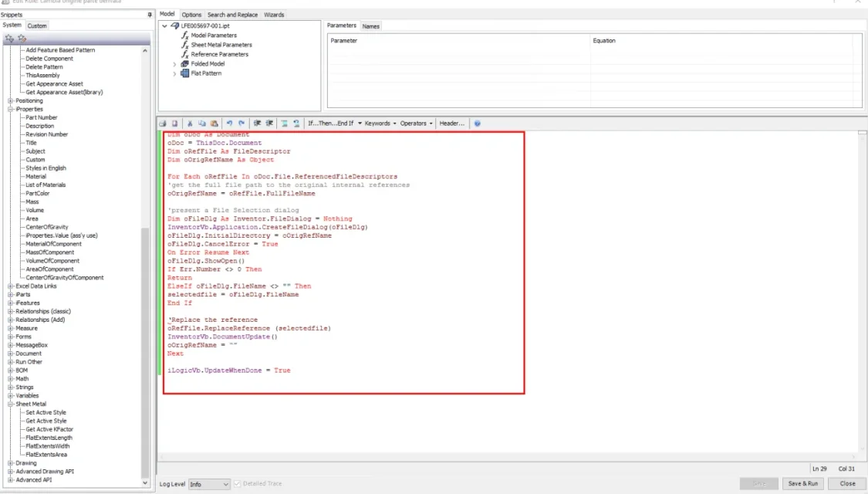This screenshot has height=494, width=868.
Task: Click the Header... button
Action: click(451, 123)
